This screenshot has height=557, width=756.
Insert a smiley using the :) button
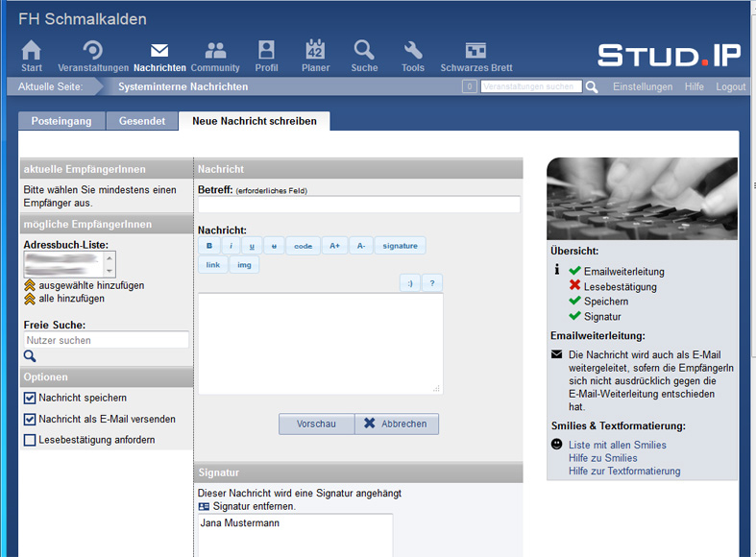[x=409, y=283]
